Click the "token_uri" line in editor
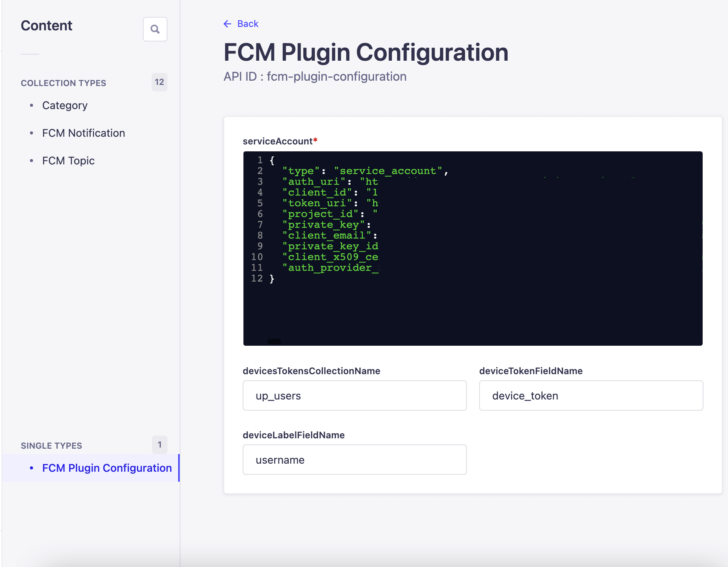This screenshot has width=728, height=567. pyautogui.click(x=330, y=203)
